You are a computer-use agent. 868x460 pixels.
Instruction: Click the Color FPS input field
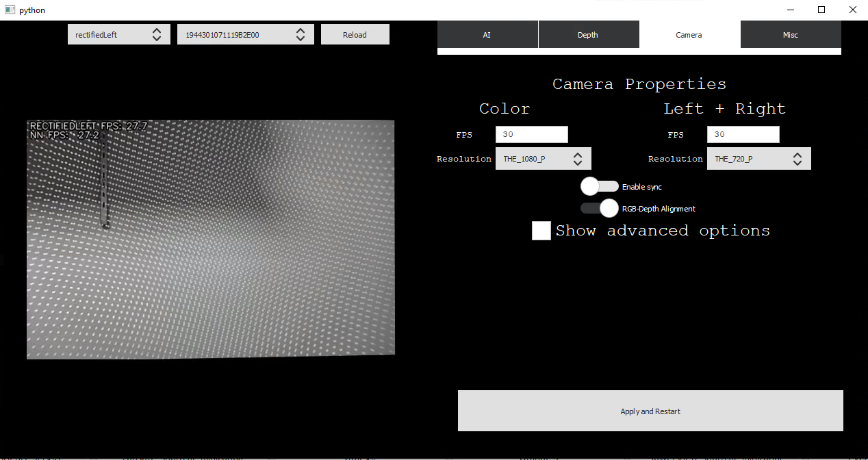pos(531,135)
